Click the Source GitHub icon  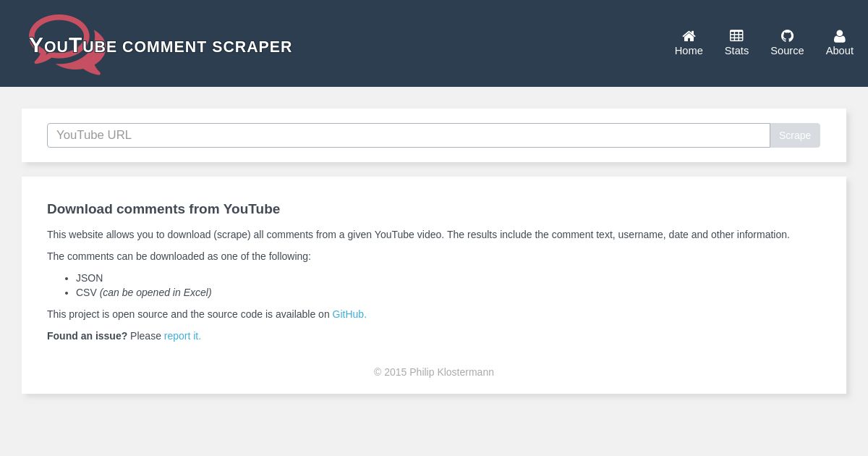[x=787, y=35]
